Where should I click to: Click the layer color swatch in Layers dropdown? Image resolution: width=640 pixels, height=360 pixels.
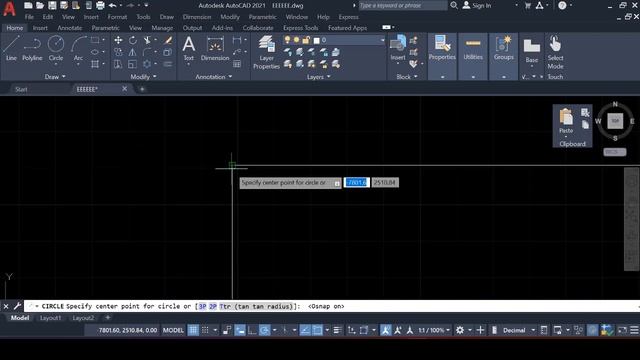[x=316, y=40]
